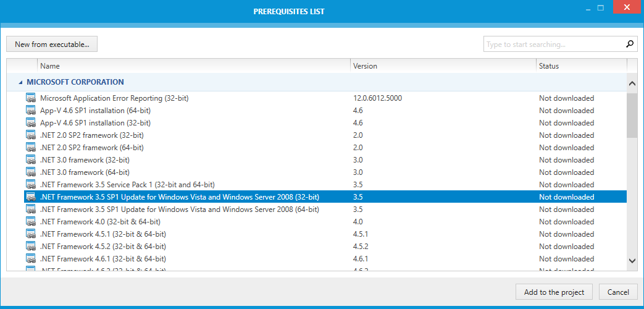Viewport: 644px width, 309px height.
Task: Sort by the Status column header
Action: [581, 66]
